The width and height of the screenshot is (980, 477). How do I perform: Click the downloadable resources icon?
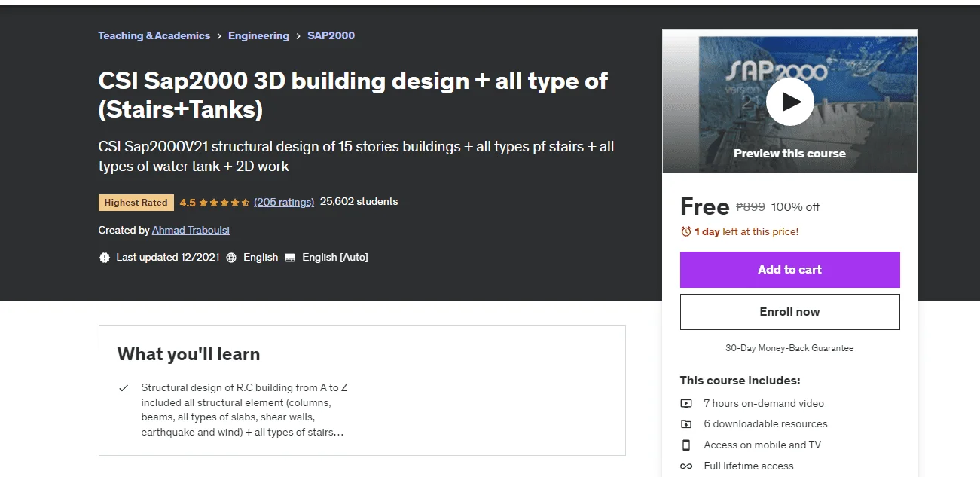[x=686, y=424]
